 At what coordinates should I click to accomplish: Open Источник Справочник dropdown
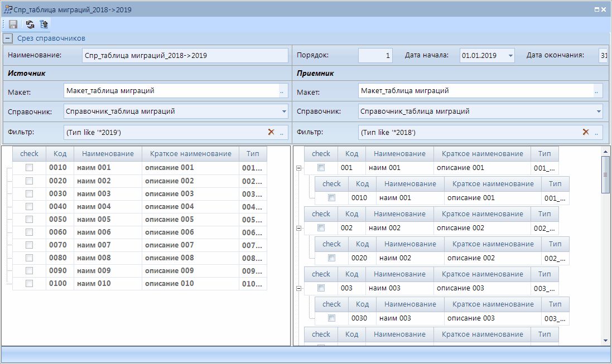[x=283, y=111]
